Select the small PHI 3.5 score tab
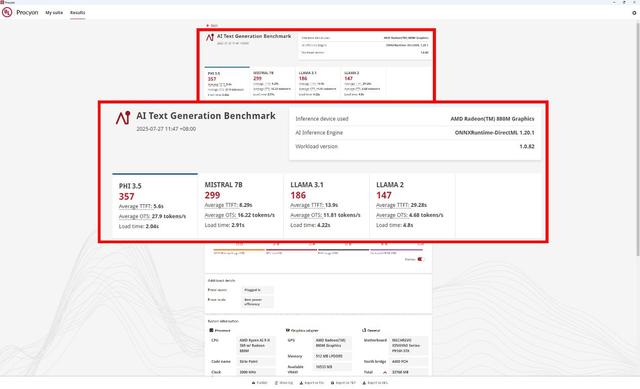The width and height of the screenshot is (640, 389). click(227, 82)
